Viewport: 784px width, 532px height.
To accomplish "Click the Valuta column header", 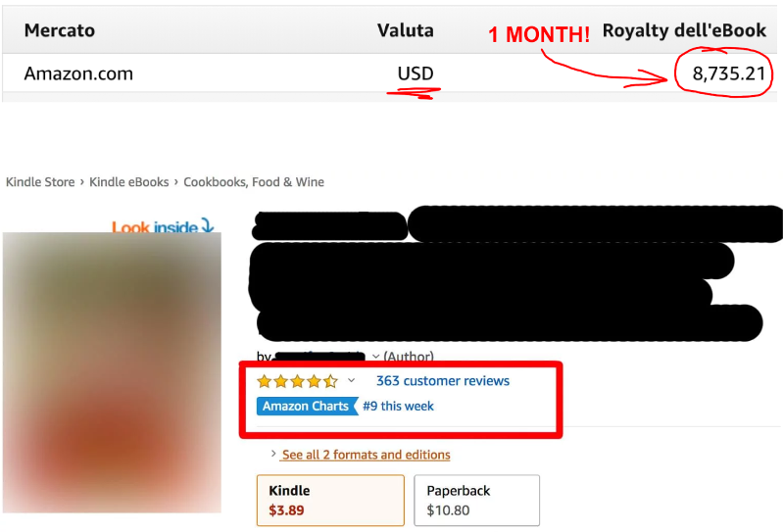I will pyautogui.click(x=406, y=30).
